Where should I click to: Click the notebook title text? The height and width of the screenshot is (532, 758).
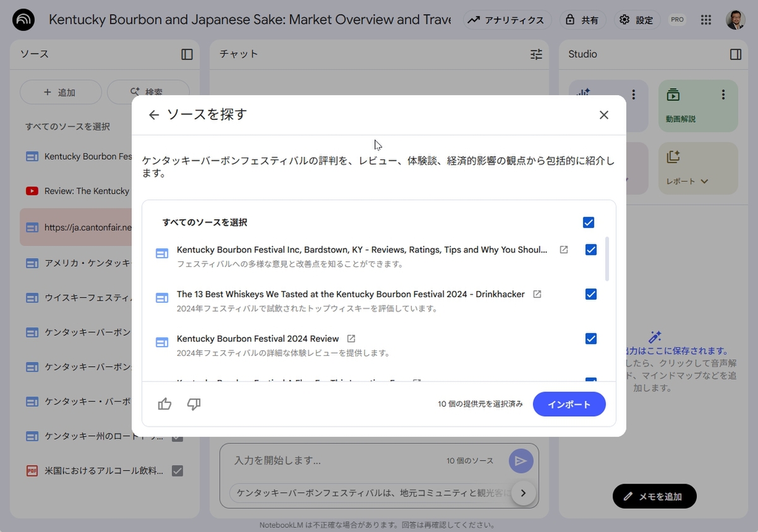[x=250, y=20]
